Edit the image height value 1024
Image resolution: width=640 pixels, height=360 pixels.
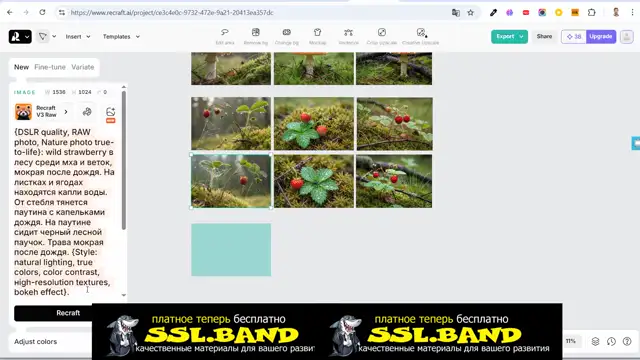click(84, 92)
